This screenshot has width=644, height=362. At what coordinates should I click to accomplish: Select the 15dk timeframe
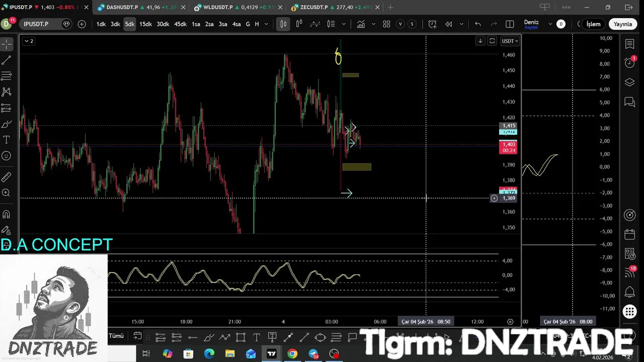coord(145,24)
